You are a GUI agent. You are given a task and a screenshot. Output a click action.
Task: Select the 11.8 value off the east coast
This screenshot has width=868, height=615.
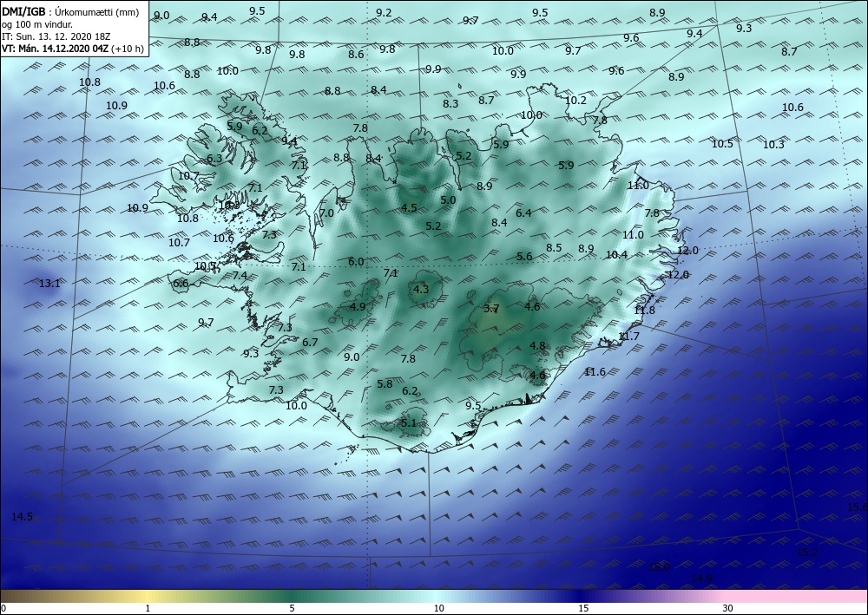[x=644, y=311]
